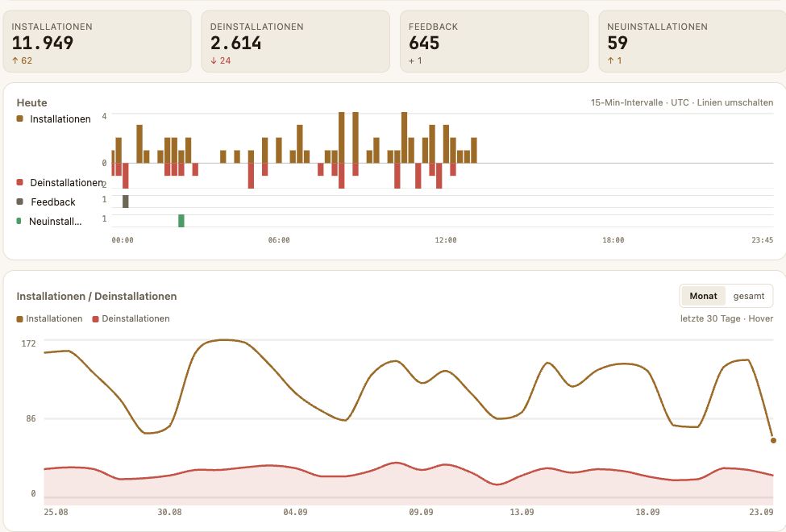
Task: Toggle Deinstallationen series in Heute legend
Action: pyautogui.click(x=60, y=182)
